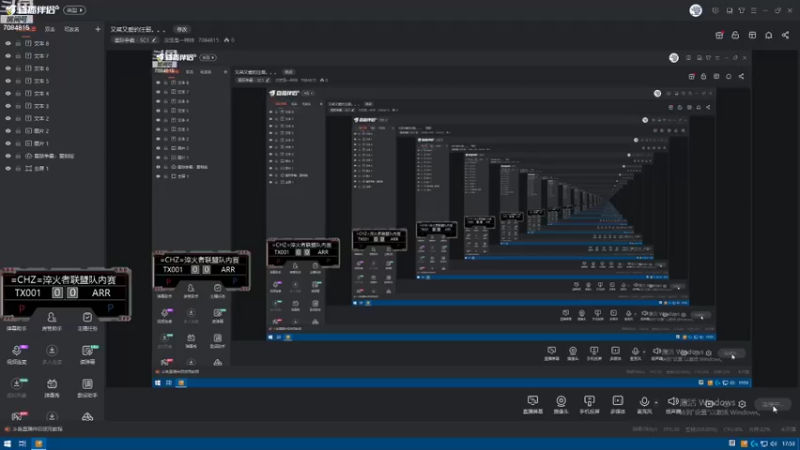Open the hamburger menu in the title bar

pyautogui.click(x=754, y=10)
